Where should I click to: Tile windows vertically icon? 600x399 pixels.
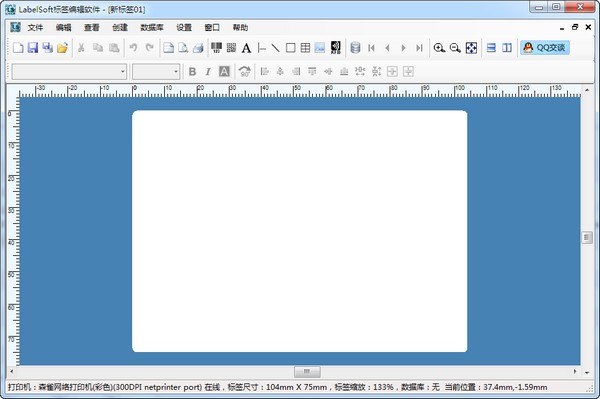[507, 48]
